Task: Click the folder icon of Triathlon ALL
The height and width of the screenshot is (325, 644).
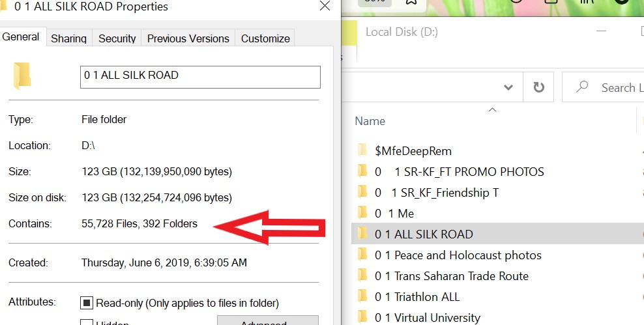Action: (362, 296)
